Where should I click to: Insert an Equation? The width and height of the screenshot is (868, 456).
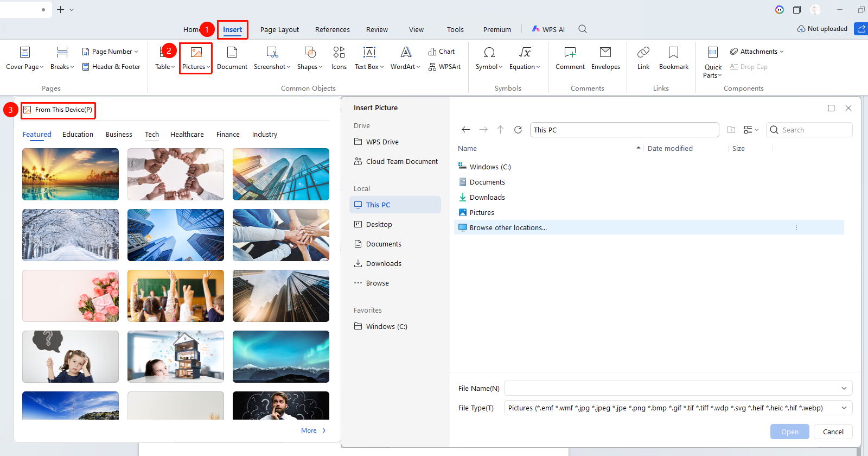point(525,59)
